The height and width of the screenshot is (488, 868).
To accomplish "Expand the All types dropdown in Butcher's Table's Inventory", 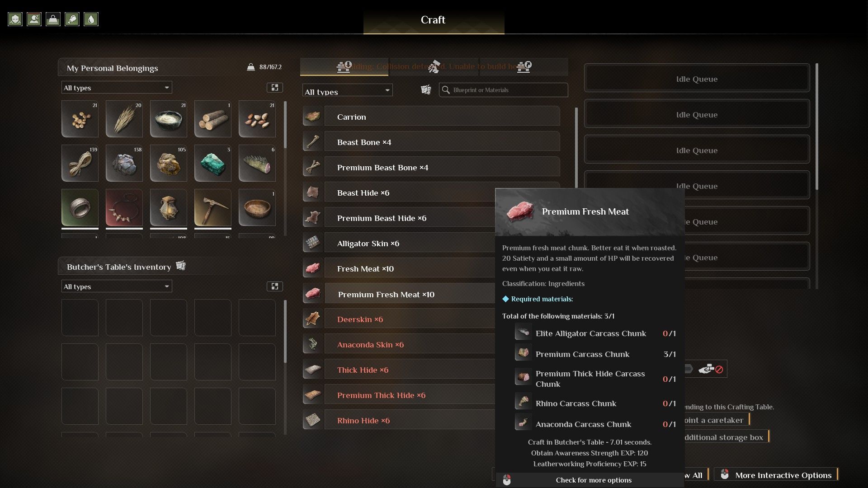I will [117, 286].
